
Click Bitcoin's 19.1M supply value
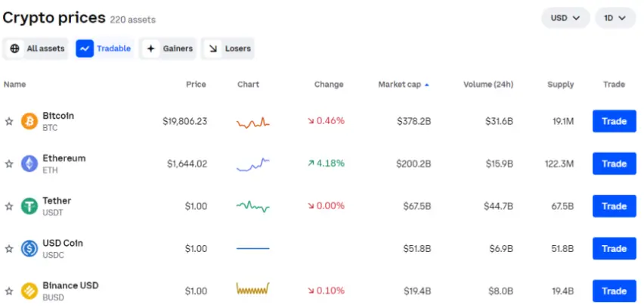coord(563,121)
